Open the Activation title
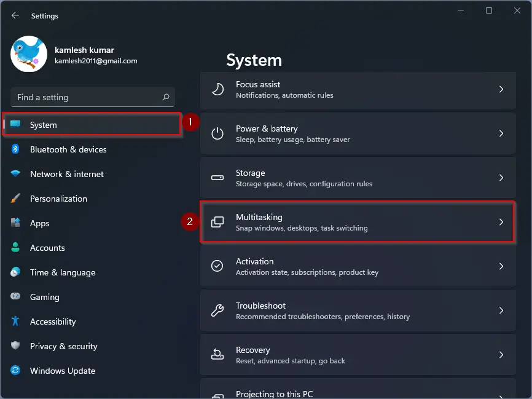Viewport: 532px width, 399px height. pyautogui.click(x=254, y=261)
